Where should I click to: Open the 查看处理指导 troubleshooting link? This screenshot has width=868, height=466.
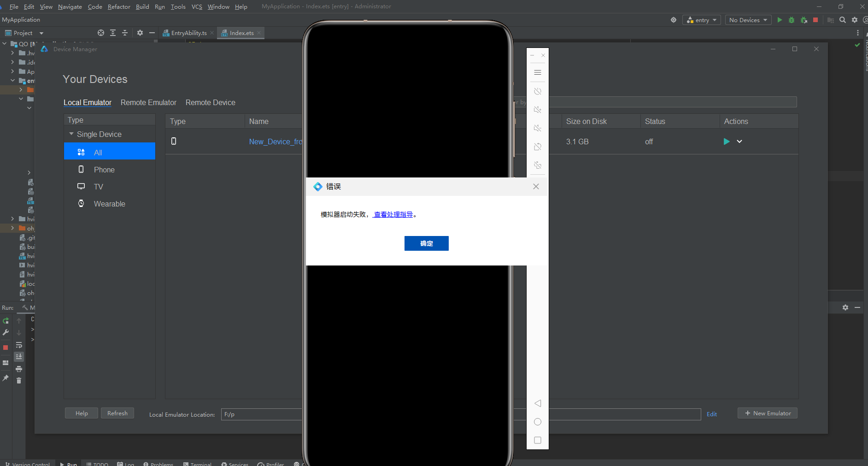click(393, 214)
